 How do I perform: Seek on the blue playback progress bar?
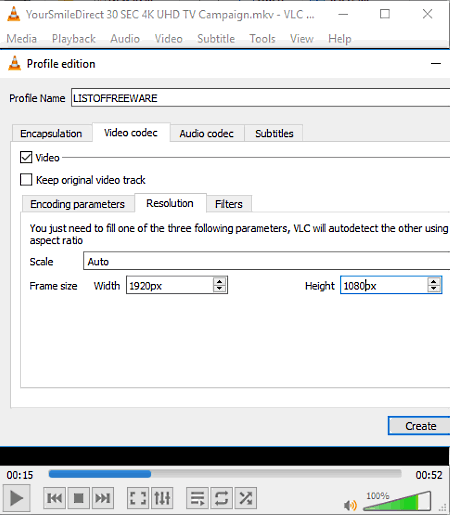click(225, 474)
